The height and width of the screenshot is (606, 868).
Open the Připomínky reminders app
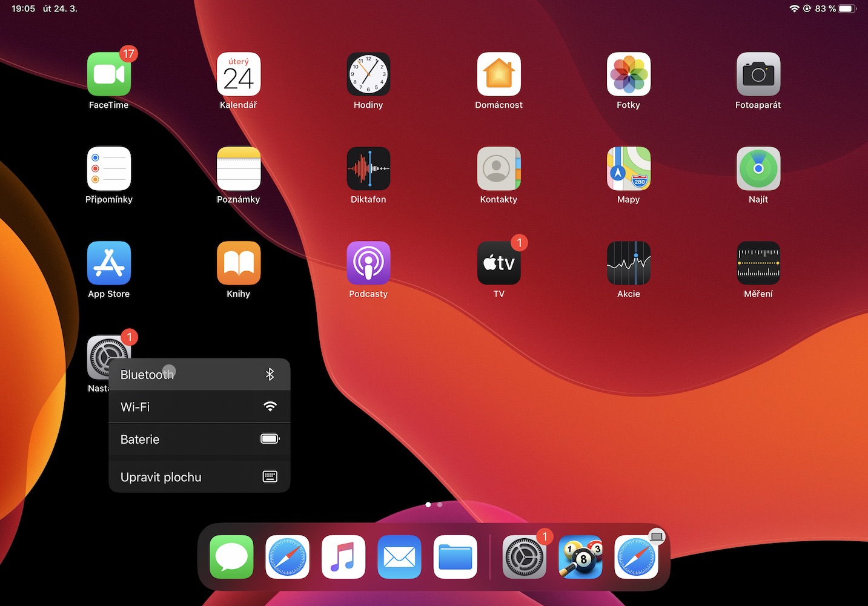point(109,169)
